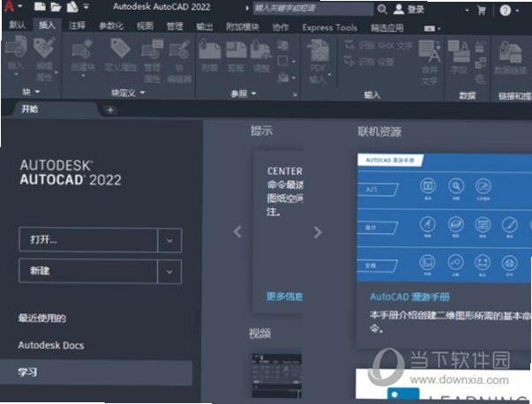This screenshot has height=404, width=532.
Task: Open the Autodesk App Store cart icon
Action: [x=481, y=11]
